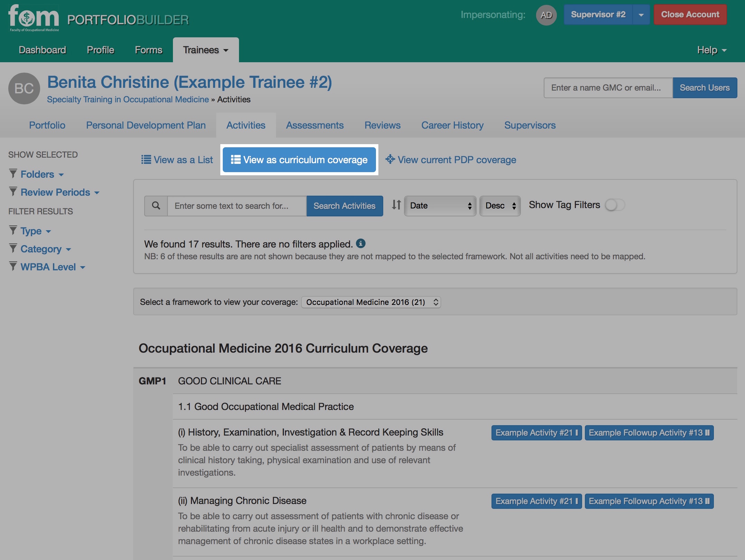Click the WPBA Level funnel icon
Screen dimensions: 745x560
click(x=13, y=266)
